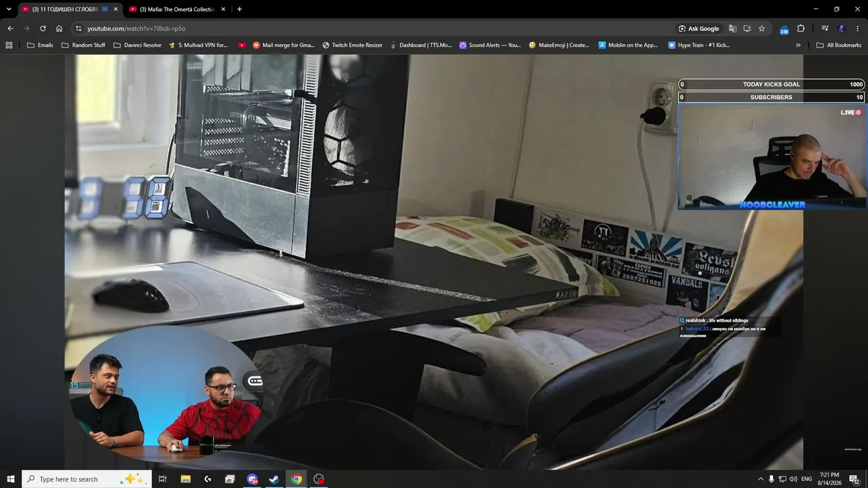
Task: Open the Chrome three-dot menu
Action: (x=858, y=28)
